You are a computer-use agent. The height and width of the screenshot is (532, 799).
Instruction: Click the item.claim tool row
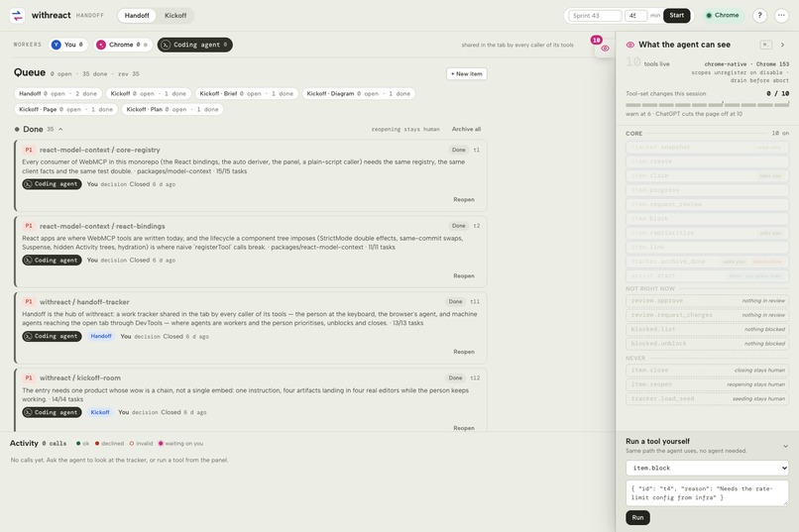point(707,175)
